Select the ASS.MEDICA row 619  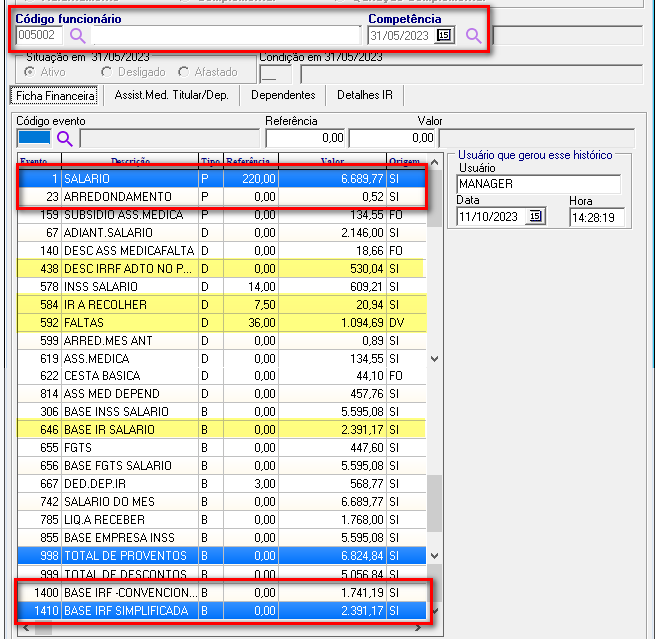(221, 358)
